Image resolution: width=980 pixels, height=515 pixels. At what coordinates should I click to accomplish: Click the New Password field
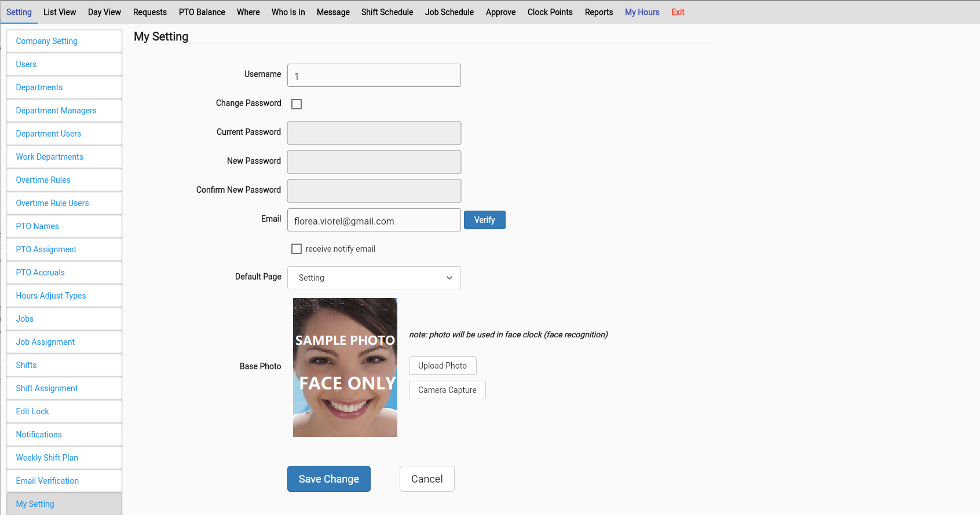pos(374,162)
